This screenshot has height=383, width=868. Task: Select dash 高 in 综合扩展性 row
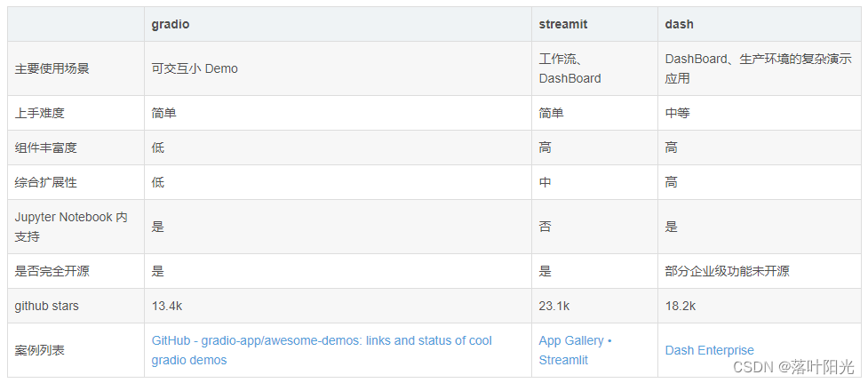(x=672, y=182)
